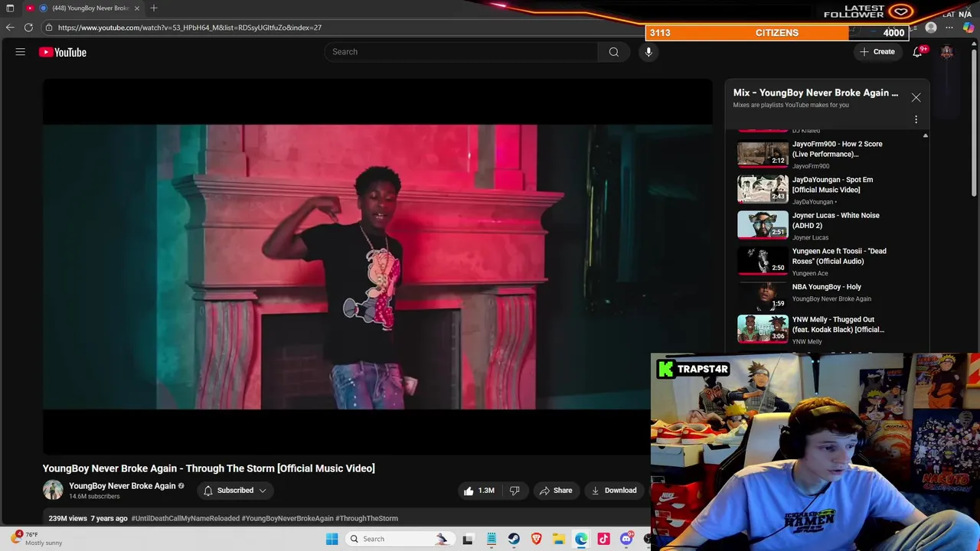Share the Through The Storm video

[x=556, y=491]
